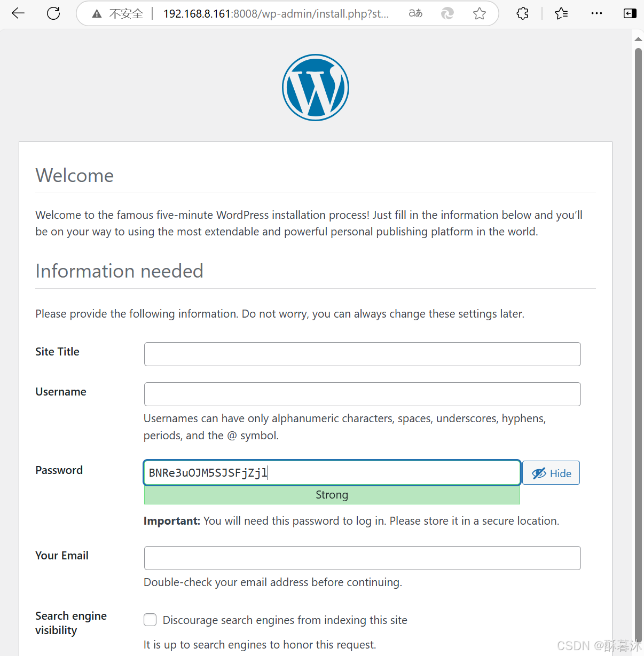The height and width of the screenshot is (656, 644).
Task: Click the 'Welcome to the famous five-minute' paragraph
Action: coord(309,223)
